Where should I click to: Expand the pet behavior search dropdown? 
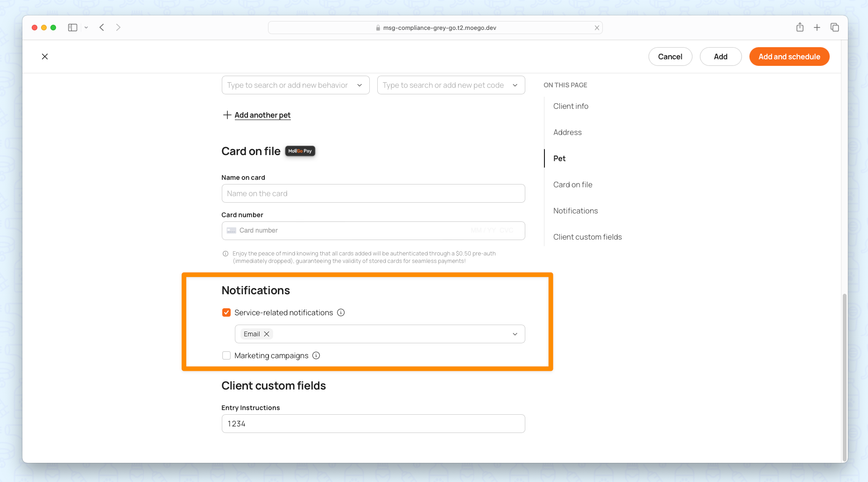click(x=360, y=85)
